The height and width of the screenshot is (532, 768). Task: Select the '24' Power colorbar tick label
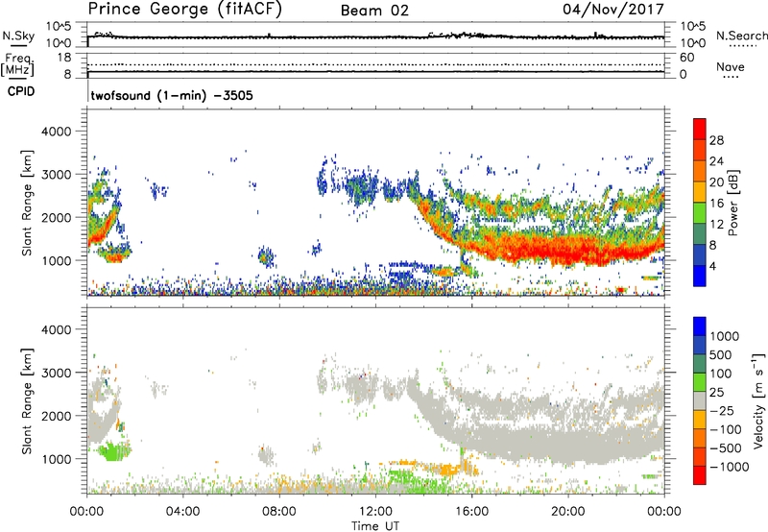[x=716, y=161]
